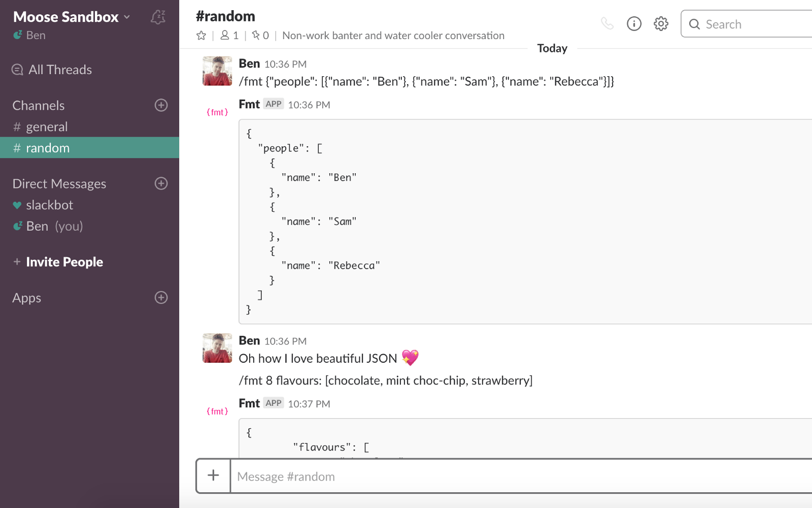Open channel details with the info icon
Screen dimensions: 812x508
634,23
